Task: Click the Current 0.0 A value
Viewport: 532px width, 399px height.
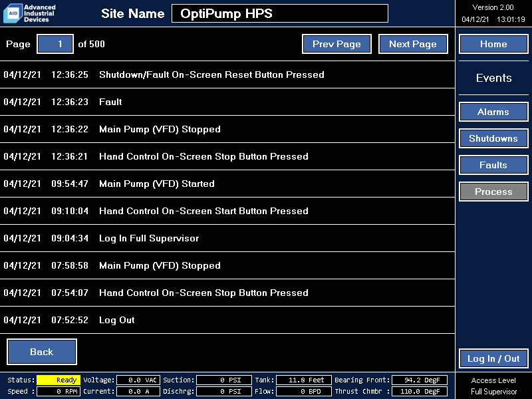Action: click(138, 391)
